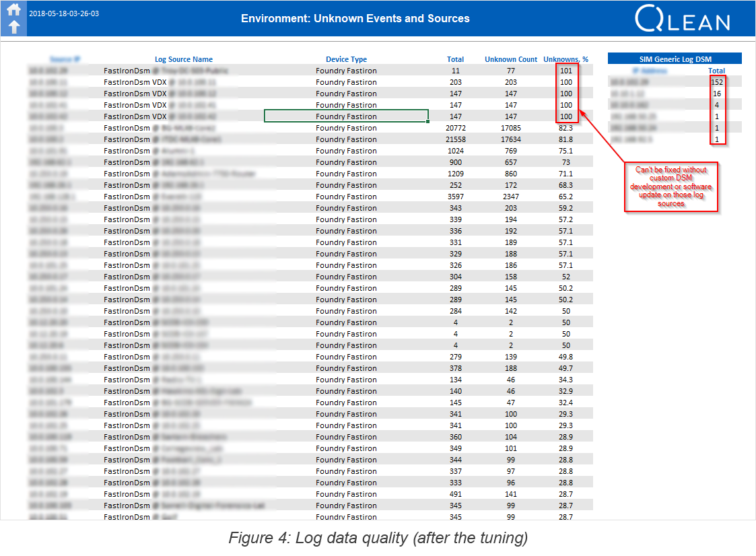Click the red-boxed 100 percent Unknowns values

(566, 93)
